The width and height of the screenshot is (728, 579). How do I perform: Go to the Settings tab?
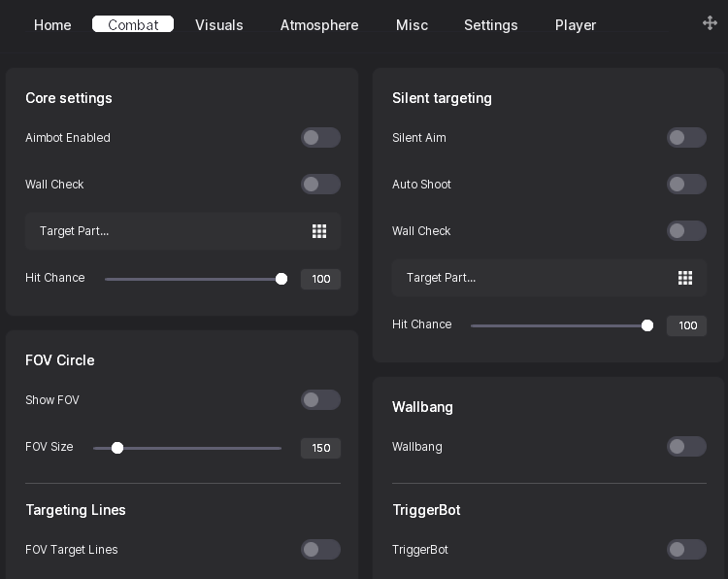(491, 24)
